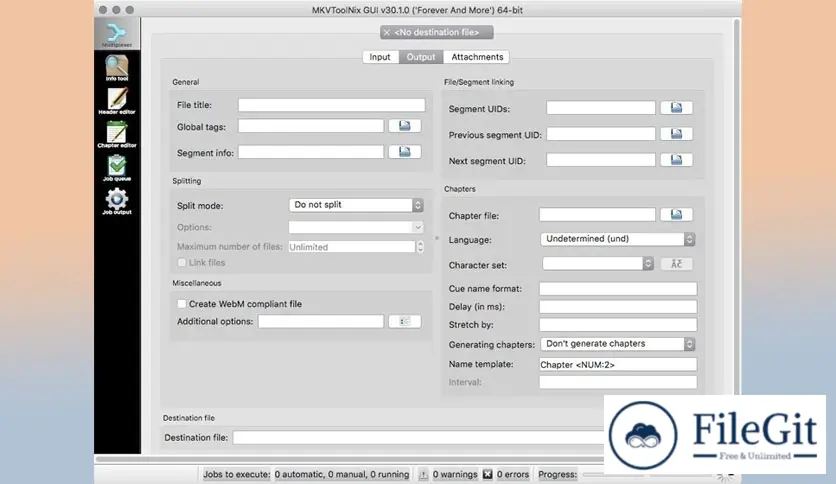Image resolution: width=836 pixels, height=484 pixels.
Task: Switch to the Attachments tab
Action: (477, 57)
